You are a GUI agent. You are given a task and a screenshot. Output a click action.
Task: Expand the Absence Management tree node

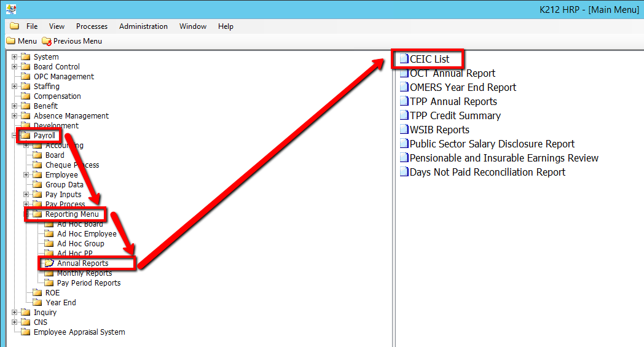tap(15, 116)
